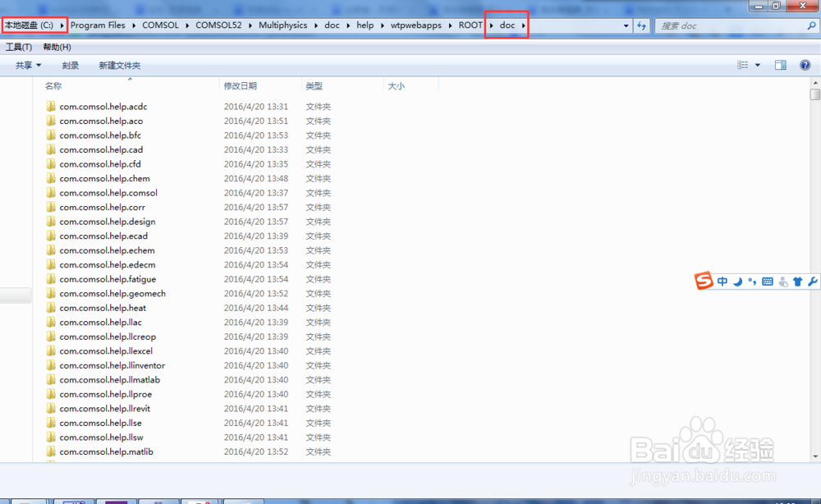This screenshot has height=504, width=821.
Task: Open view options dropdown arrow
Action: [x=757, y=65]
